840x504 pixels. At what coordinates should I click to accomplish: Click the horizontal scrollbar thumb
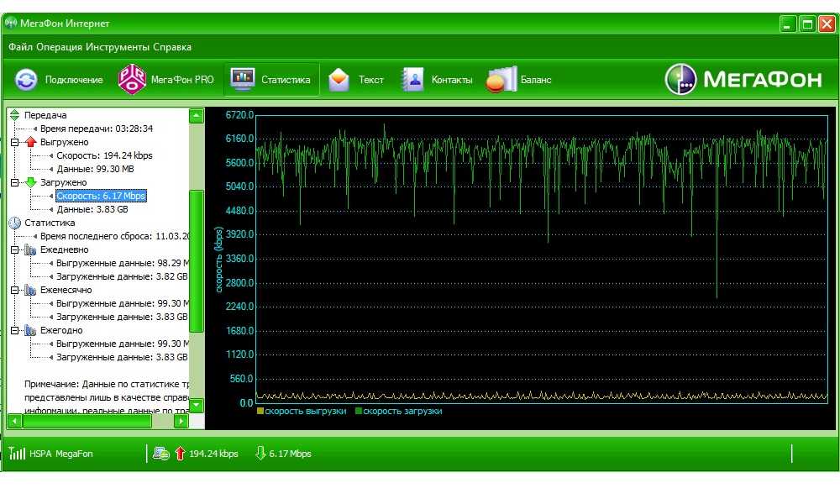(87, 421)
